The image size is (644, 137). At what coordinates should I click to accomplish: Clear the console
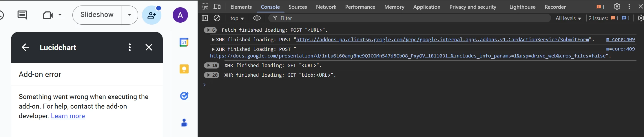tap(217, 18)
